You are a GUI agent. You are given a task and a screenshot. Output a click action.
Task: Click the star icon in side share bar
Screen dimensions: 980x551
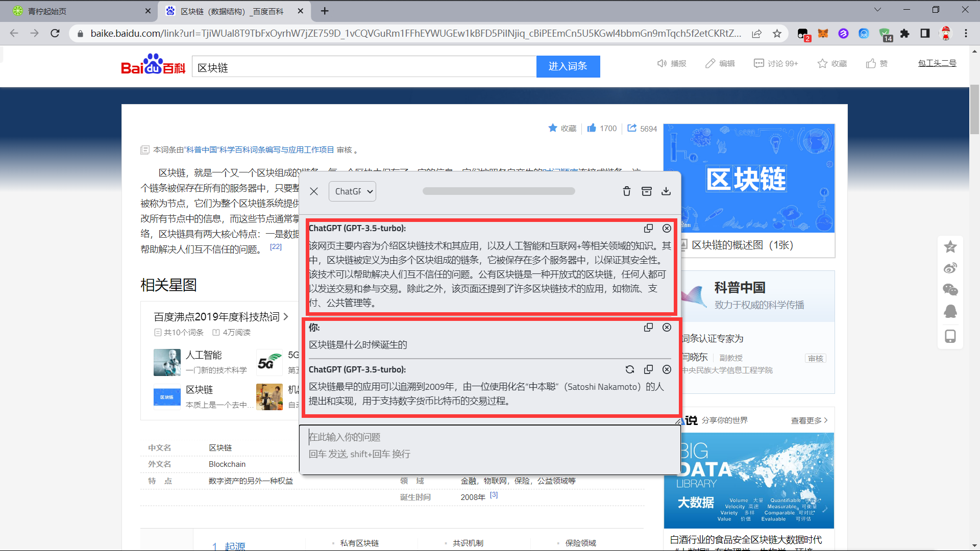point(950,247)
